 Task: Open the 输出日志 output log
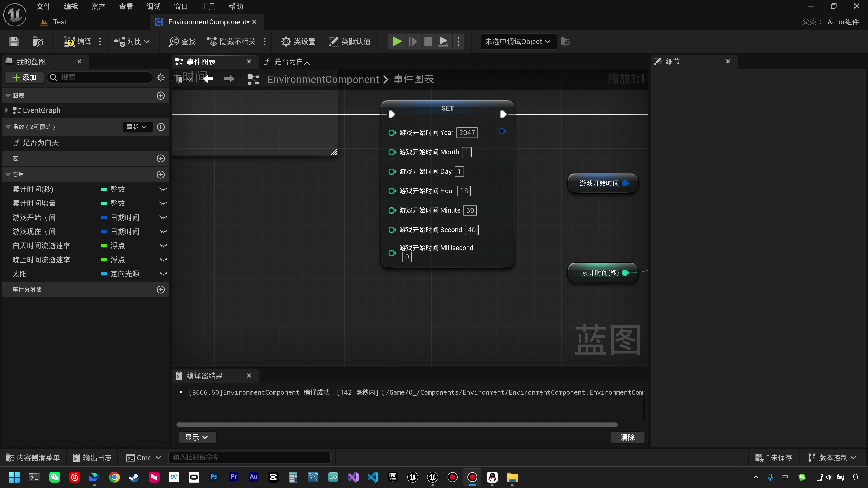(92, 458)
